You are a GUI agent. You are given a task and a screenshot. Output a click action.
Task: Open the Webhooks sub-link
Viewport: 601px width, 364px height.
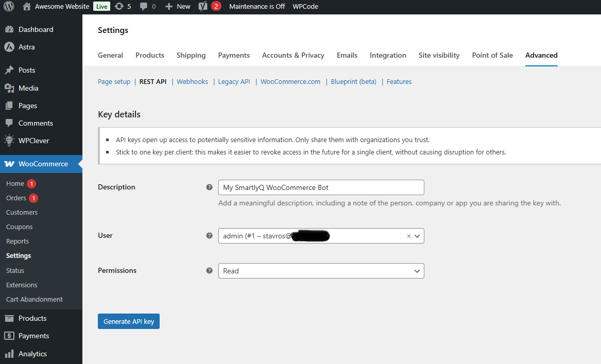pyautogui.click(x=192, y=82)
